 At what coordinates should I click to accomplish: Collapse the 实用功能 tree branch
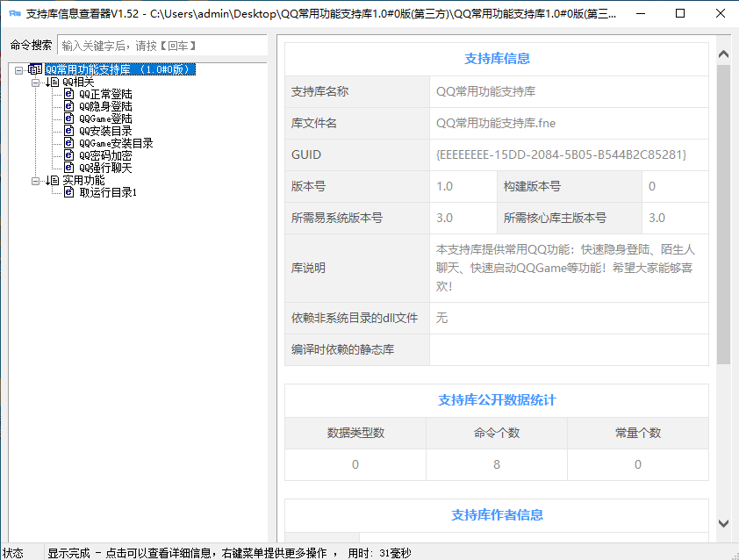[36, 180]
